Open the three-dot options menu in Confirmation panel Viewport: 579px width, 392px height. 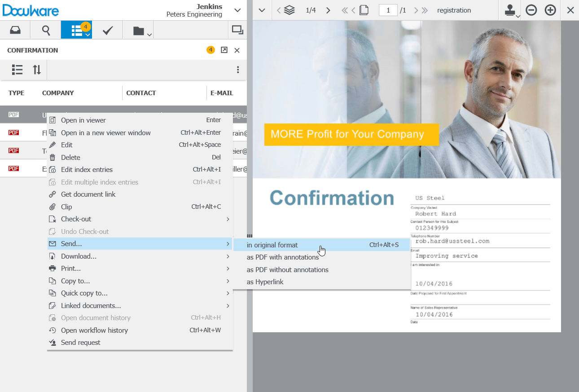[238, 70]
